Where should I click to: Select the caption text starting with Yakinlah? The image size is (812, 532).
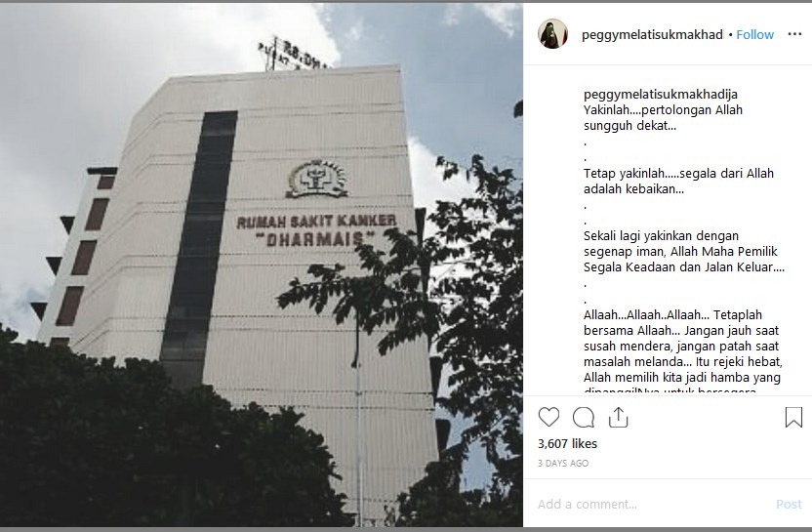663,117
